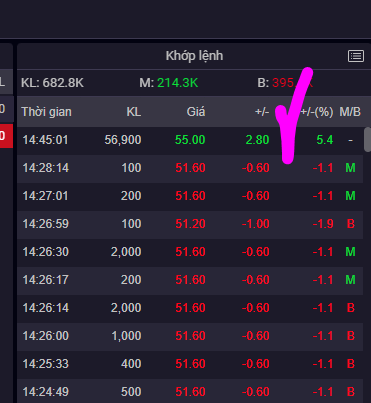Select the 14:27:01 time cell
Screen dimensions: 371x403
(45, 196)
